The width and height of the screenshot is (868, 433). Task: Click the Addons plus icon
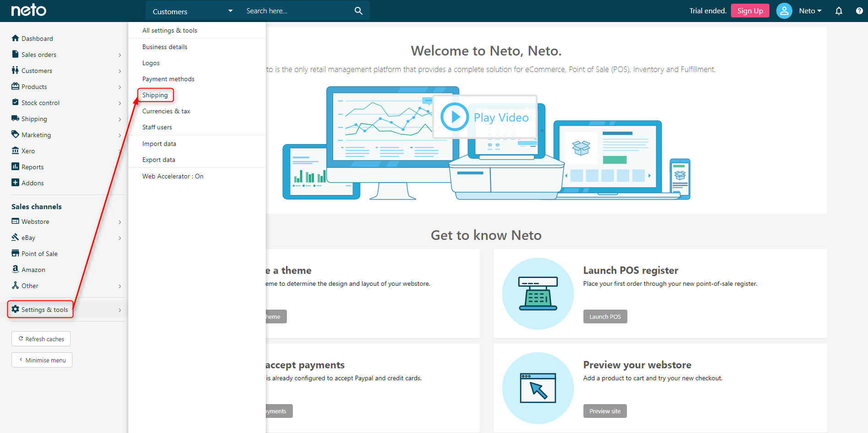15,183
